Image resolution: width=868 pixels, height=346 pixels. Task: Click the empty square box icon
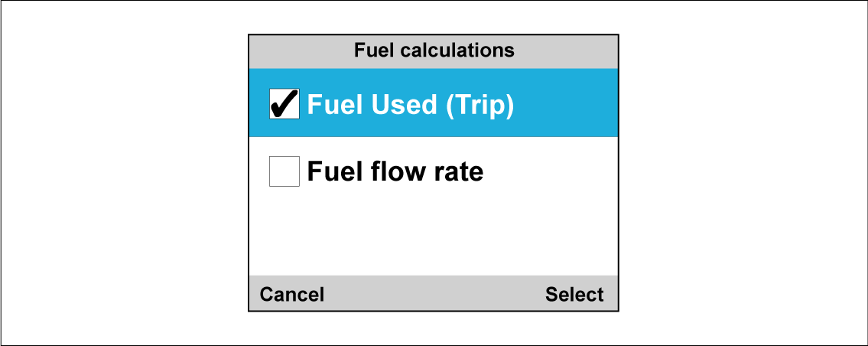click(x=284, y=171)
